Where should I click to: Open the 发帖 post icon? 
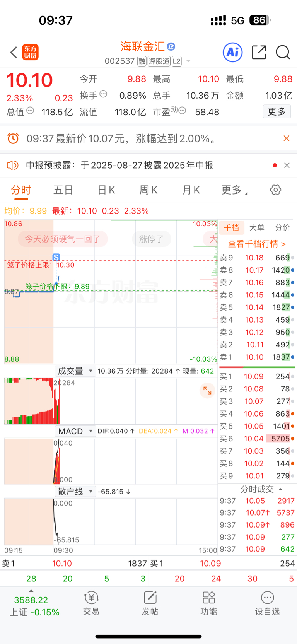150,603
